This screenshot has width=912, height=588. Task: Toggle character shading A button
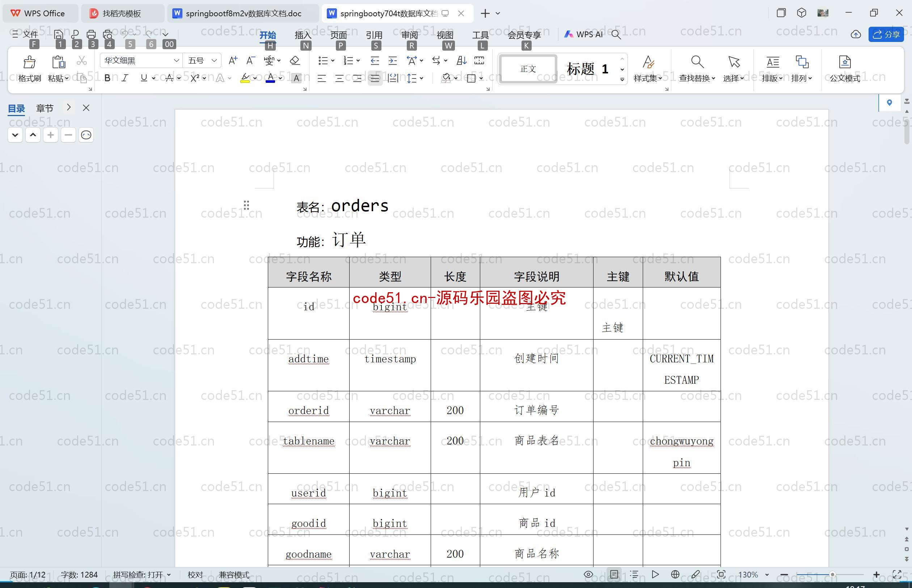coord(296,78)
